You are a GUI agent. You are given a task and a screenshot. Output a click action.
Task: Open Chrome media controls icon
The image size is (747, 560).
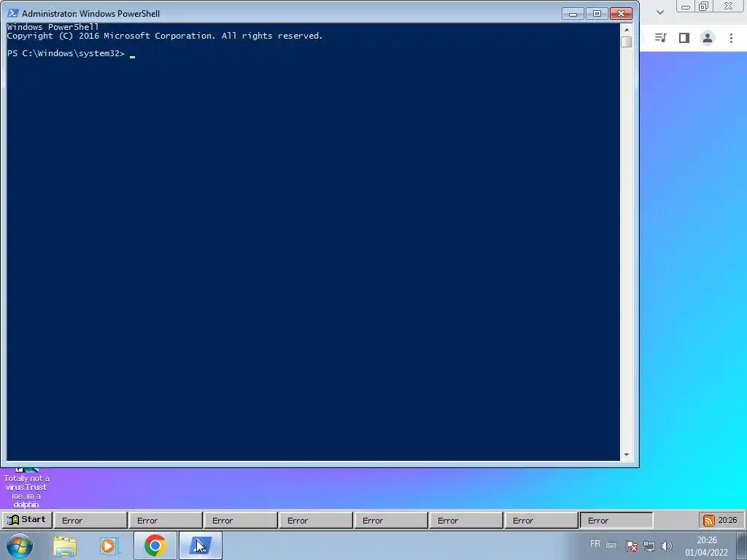pyautogui.click(x=660, y=38)
